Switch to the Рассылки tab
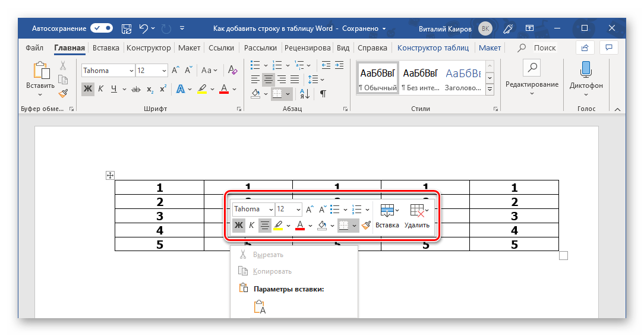This screenshot has width=644, height=336. 260,47
